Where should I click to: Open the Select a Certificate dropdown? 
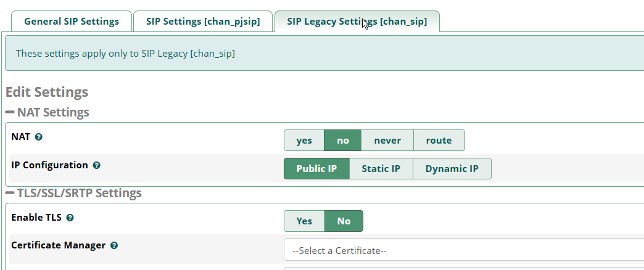(x=464, y=250)
